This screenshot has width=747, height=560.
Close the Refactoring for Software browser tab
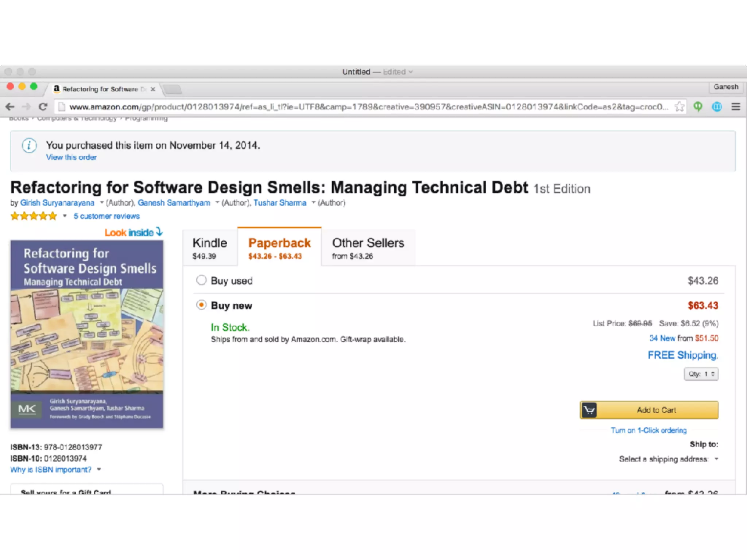pos(153,89)
